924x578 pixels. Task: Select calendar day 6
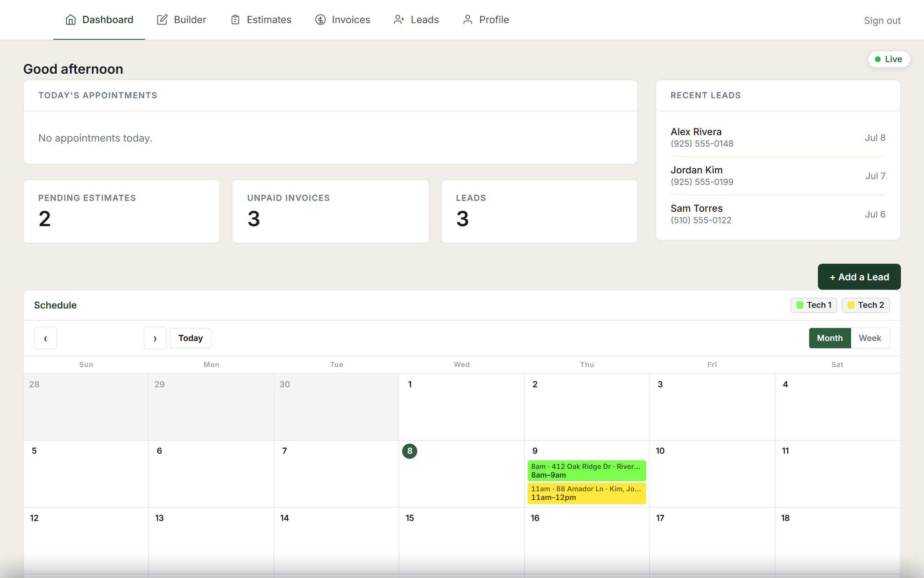[159, 451]
